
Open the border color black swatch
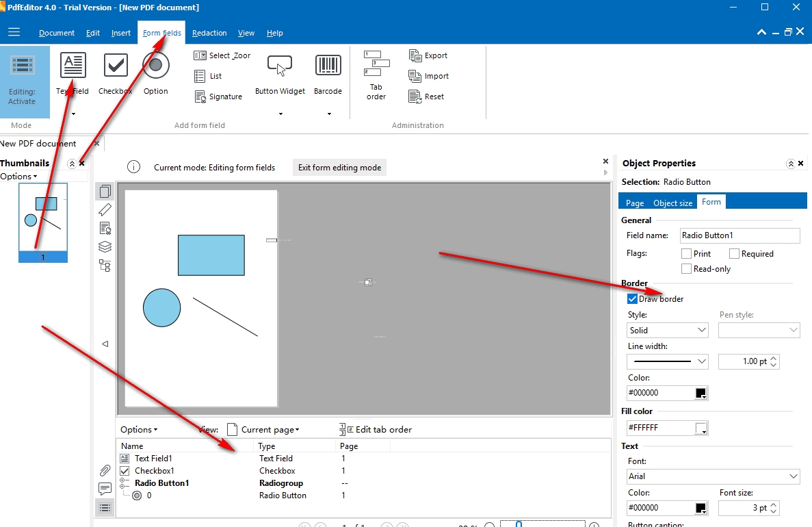[x=700, y=394]
